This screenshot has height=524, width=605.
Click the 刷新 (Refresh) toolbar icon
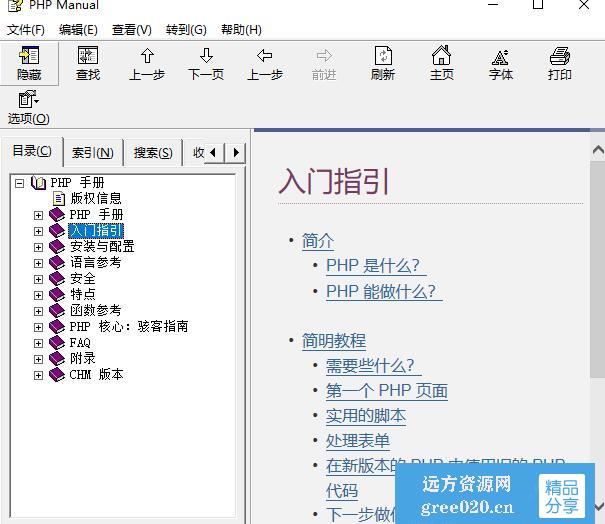coord(382,62)
